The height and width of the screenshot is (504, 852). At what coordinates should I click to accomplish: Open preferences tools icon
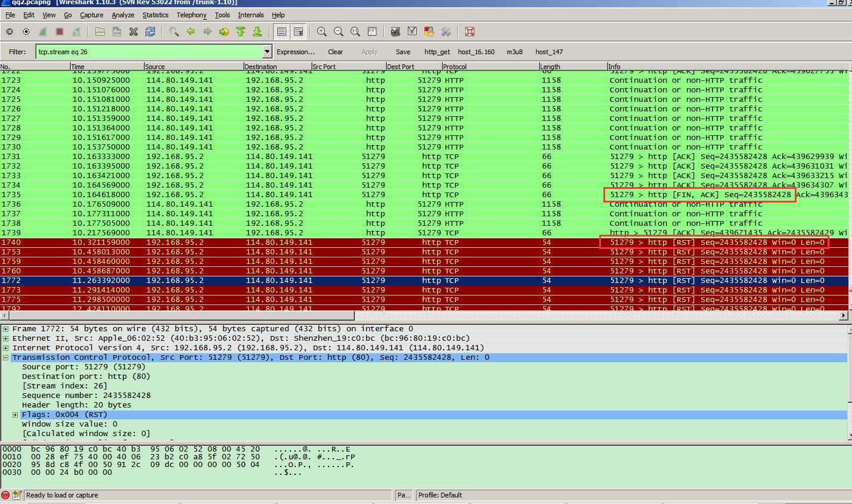[445, 32]
